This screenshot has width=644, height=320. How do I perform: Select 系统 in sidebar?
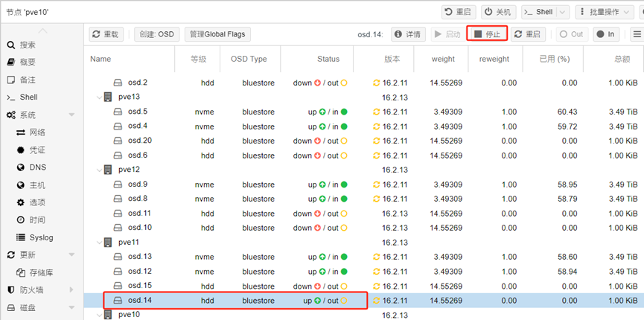[27, 115]
